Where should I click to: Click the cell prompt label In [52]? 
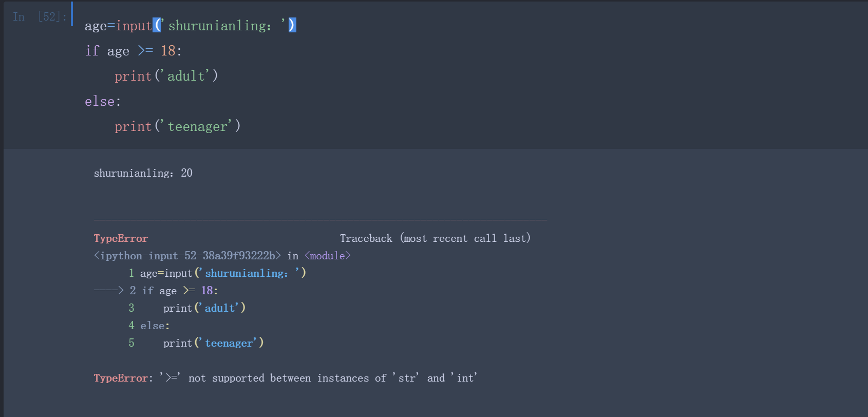coord(40,16)
